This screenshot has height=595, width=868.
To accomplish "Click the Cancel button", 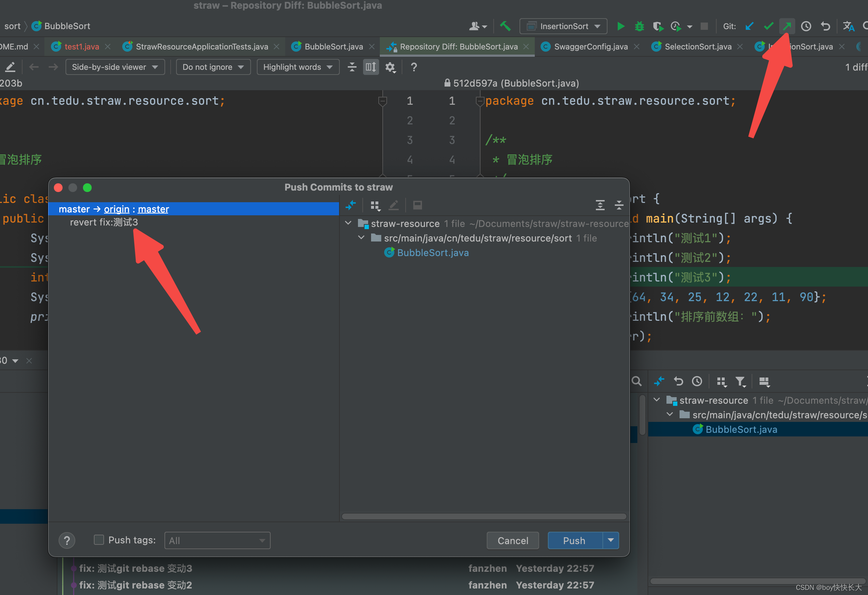I will [513, 540].
